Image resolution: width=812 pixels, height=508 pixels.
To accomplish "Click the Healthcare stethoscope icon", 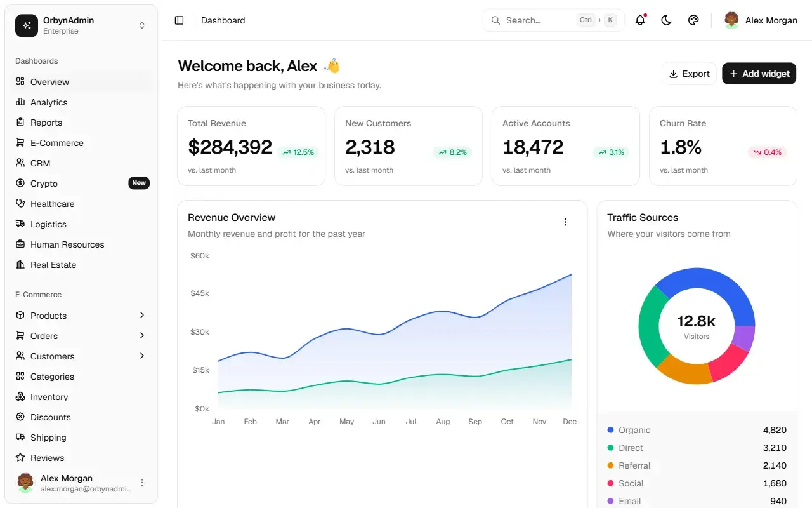I will coord(20,204).
